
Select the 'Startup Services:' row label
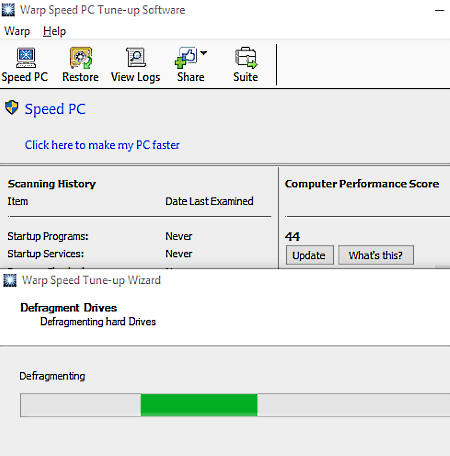click(x=46, y=254)
